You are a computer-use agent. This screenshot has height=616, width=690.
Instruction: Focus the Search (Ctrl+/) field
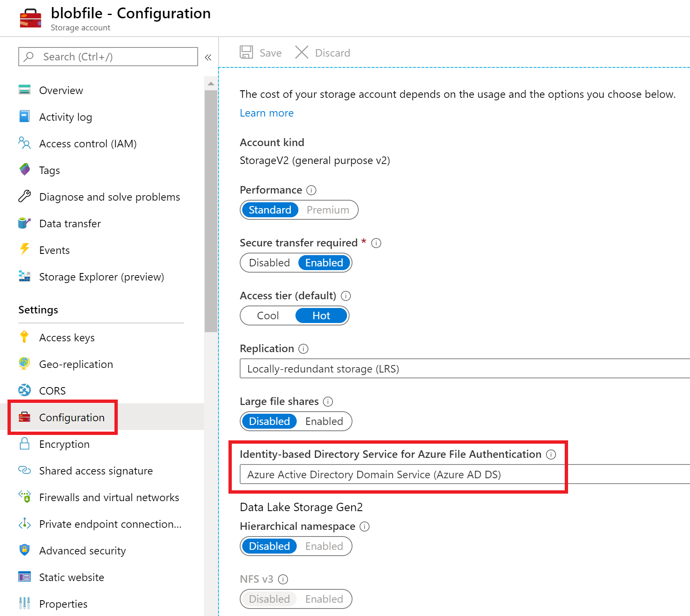[108, 57]
